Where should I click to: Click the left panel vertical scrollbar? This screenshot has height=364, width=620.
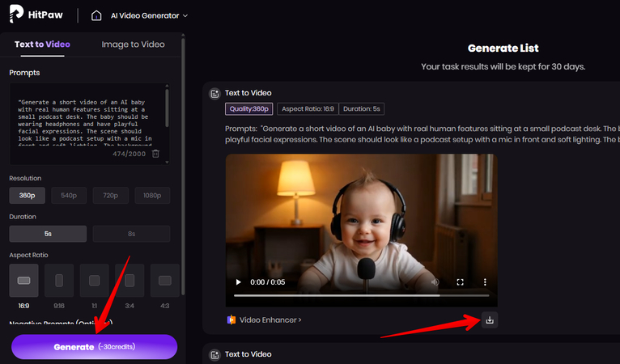183,166
